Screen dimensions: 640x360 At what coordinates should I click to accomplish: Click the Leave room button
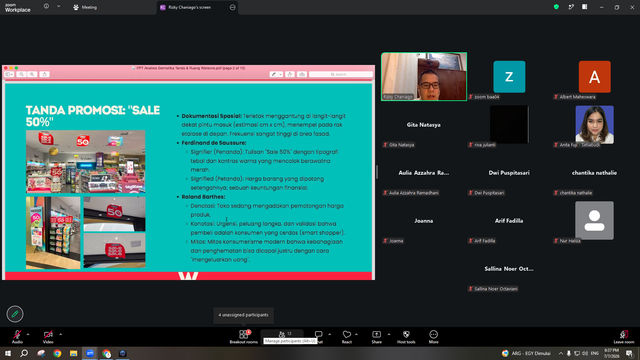(624, 336)
